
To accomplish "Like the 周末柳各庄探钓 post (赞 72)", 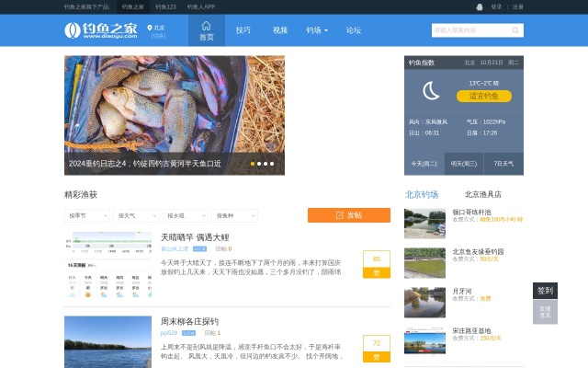I will point(376,348).
